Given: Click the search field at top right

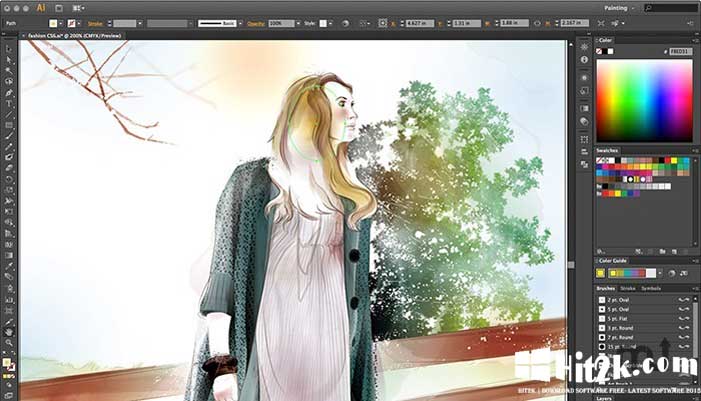Looking at the screenshot, I should (x=670, y=8).
